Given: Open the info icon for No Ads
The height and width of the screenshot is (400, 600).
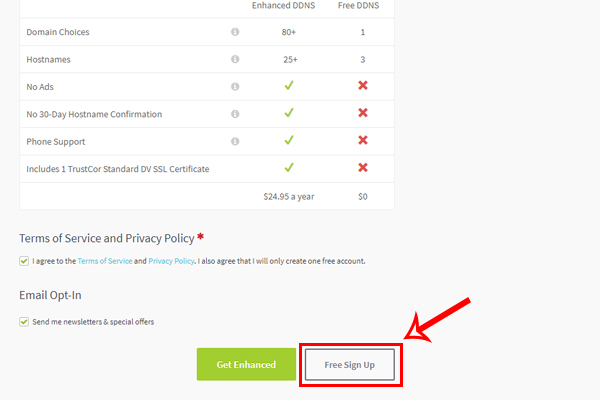Looking at the screenshot, I should pos(235,87).
